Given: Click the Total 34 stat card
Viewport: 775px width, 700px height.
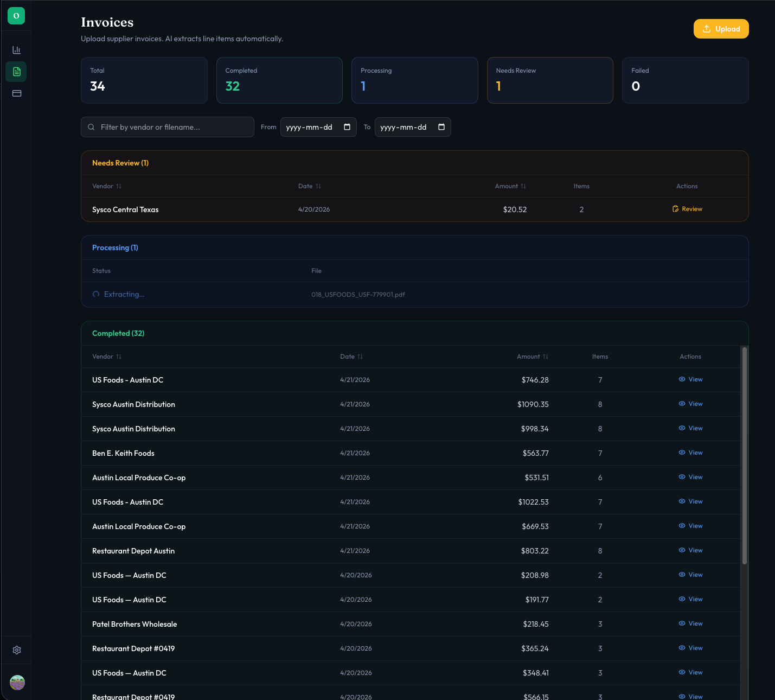Looking at the screenshot, I should pyautogui.click(x=144, y=80).
